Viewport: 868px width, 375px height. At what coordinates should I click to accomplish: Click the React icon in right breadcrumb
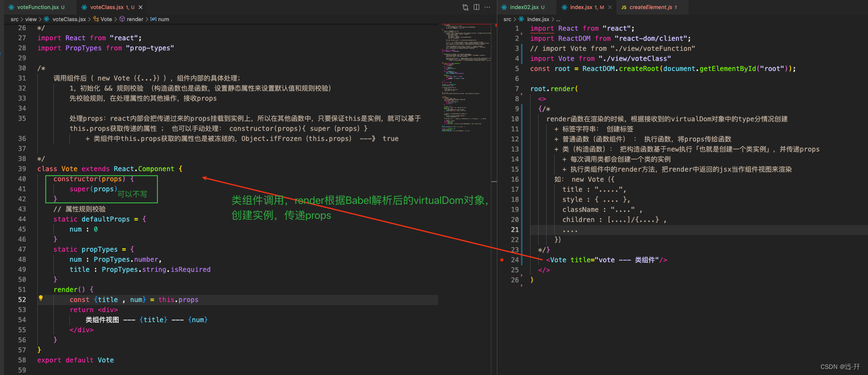click(x=521, y=19)
